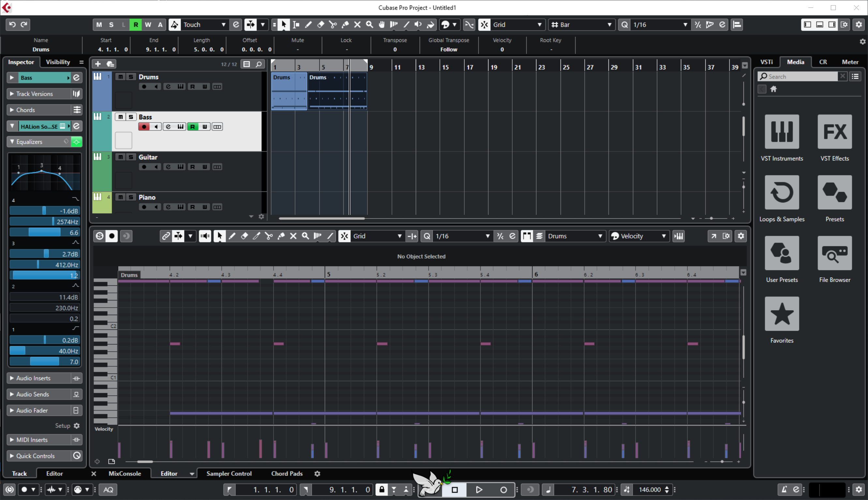The height and width of the screenshot is (500, 868).
Task: Open Key Editor Drums part selector dropdown
Action: [x=575, y=236]
